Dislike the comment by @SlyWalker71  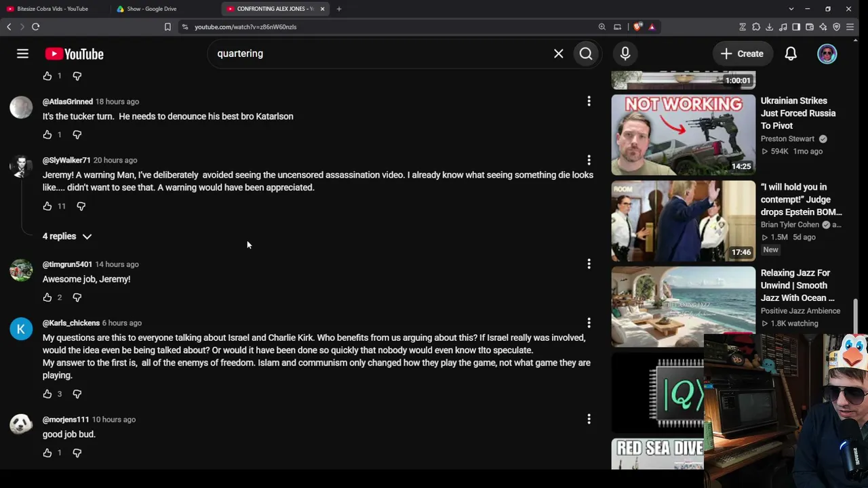tap(81, 206)
